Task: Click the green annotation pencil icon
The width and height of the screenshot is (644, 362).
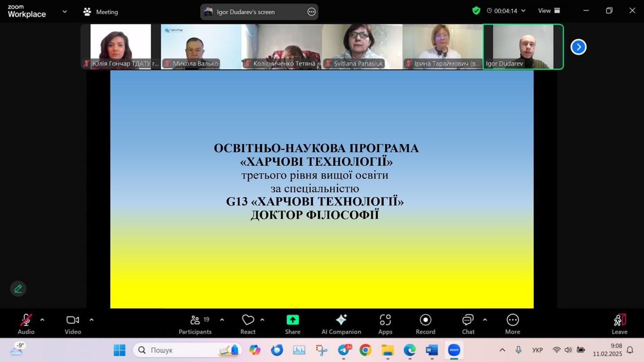Action: pos(18,289)
